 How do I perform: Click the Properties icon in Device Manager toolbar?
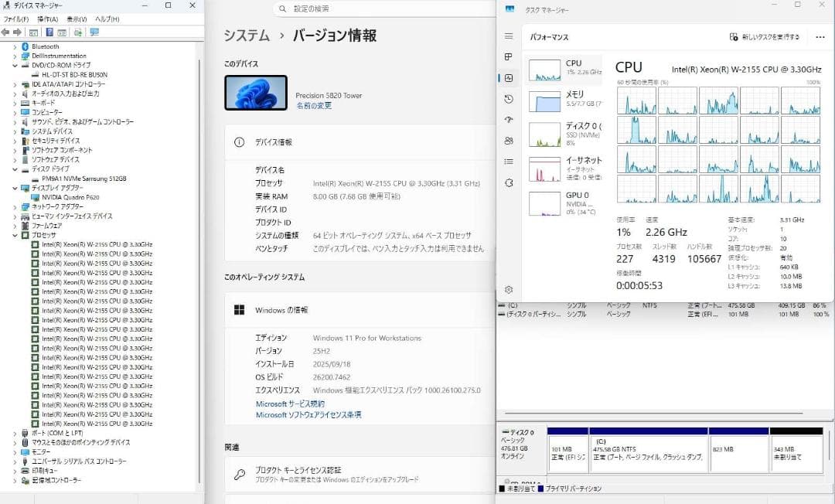click(x=62, y=32)
